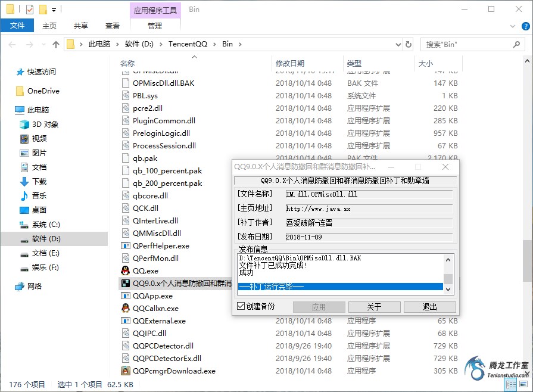
Task: Select the file PreloginLogic.dll
Action: coord(161,133)
